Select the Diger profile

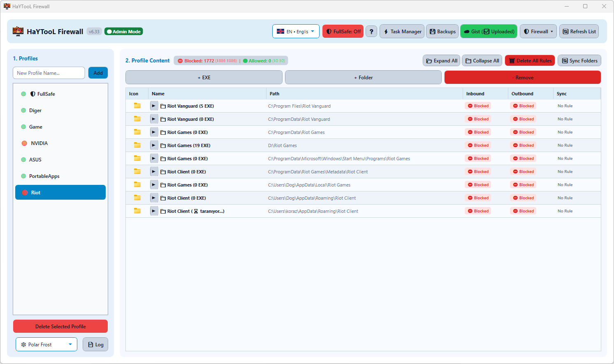point(60,111)
